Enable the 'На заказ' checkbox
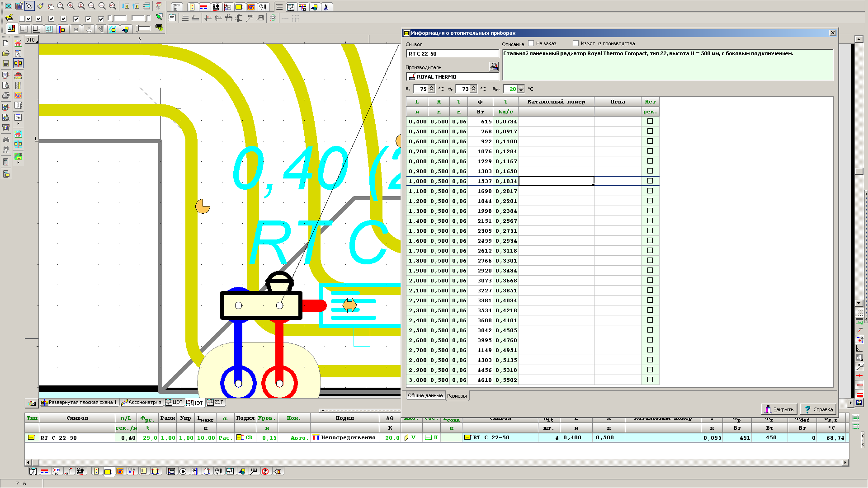The width and height of the screenshot is (868, 488). click(x=531, y=43)
